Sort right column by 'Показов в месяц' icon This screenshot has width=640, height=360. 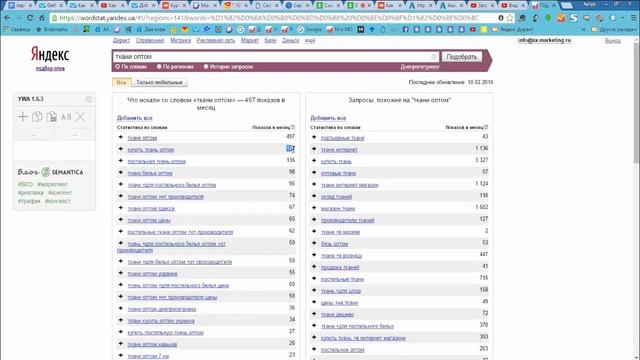tap(486, 127)
